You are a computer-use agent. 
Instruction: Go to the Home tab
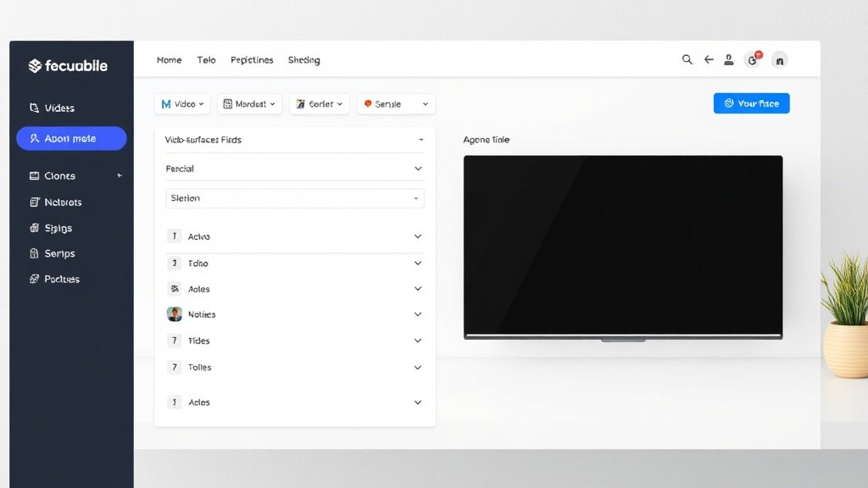169,60
